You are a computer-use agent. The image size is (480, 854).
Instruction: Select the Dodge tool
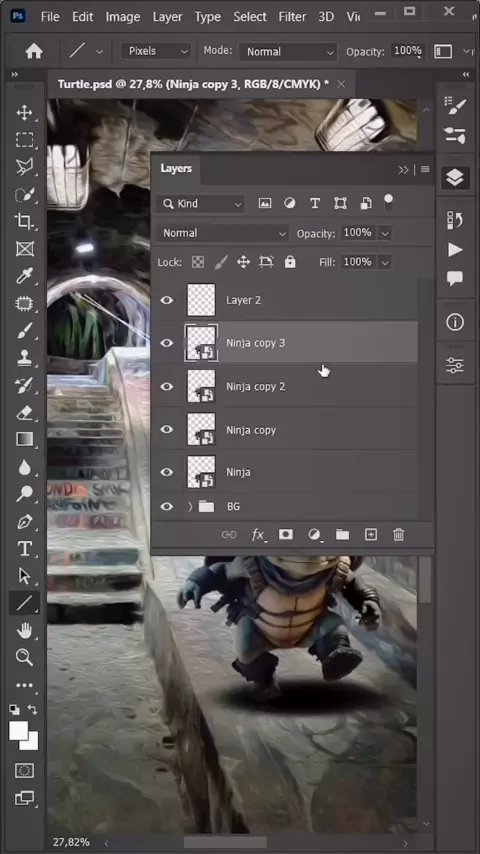(25, 494)
